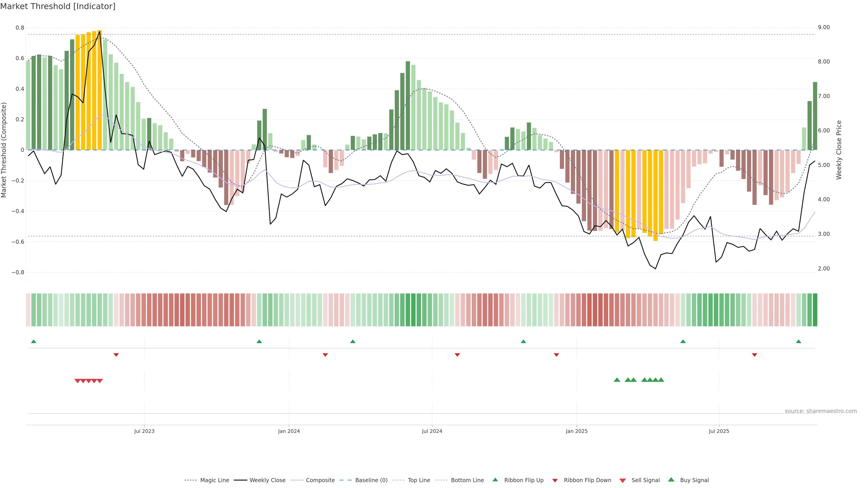Click the darkest green ribbon cell at far right
This screenshot has width=868, height=488.
[x=815, y=310]
